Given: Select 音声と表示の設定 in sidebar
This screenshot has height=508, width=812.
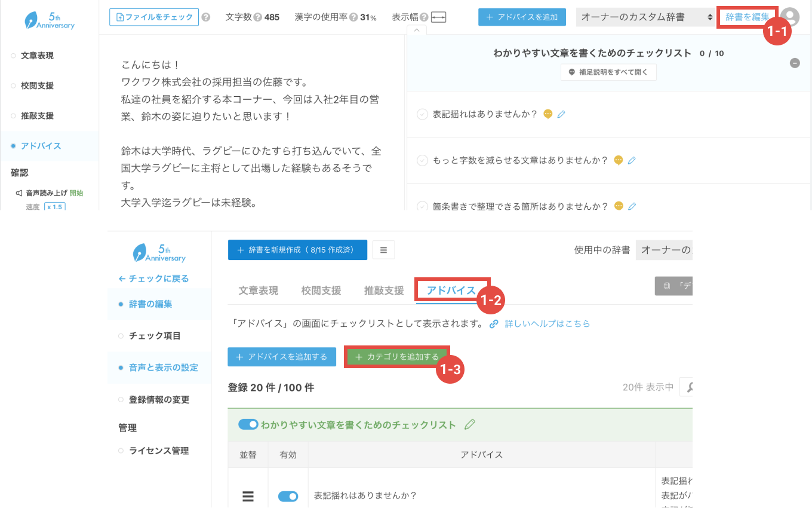Looking at the screenshot, I should (163, 368).
